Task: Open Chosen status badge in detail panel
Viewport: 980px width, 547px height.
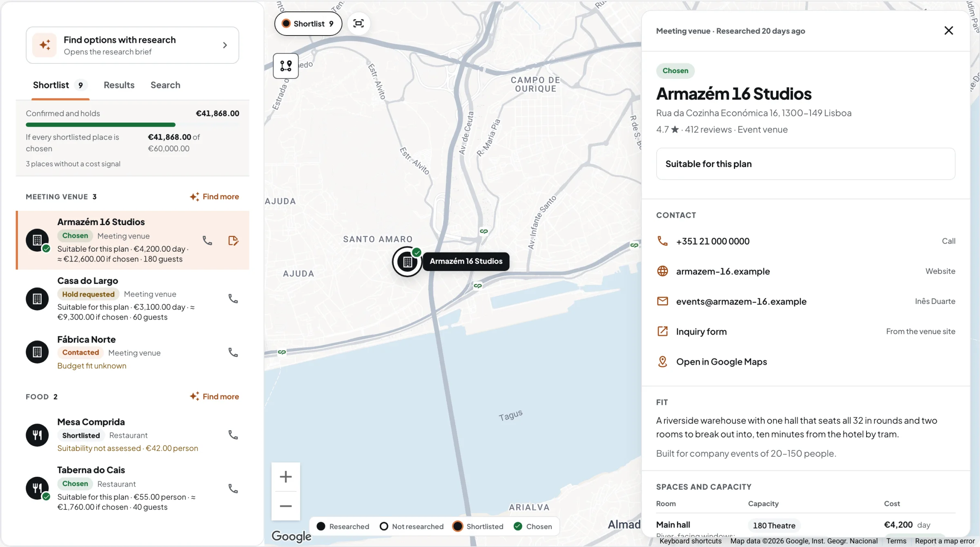Action: (x=675, y=71)
